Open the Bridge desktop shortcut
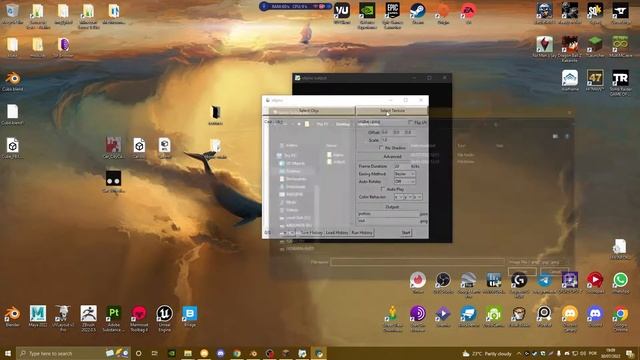 (189, 317)
